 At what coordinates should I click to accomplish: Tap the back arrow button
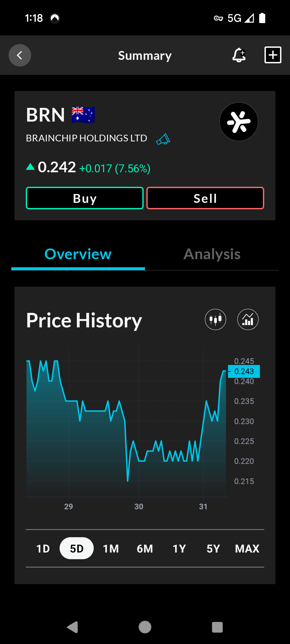point(20,55)
